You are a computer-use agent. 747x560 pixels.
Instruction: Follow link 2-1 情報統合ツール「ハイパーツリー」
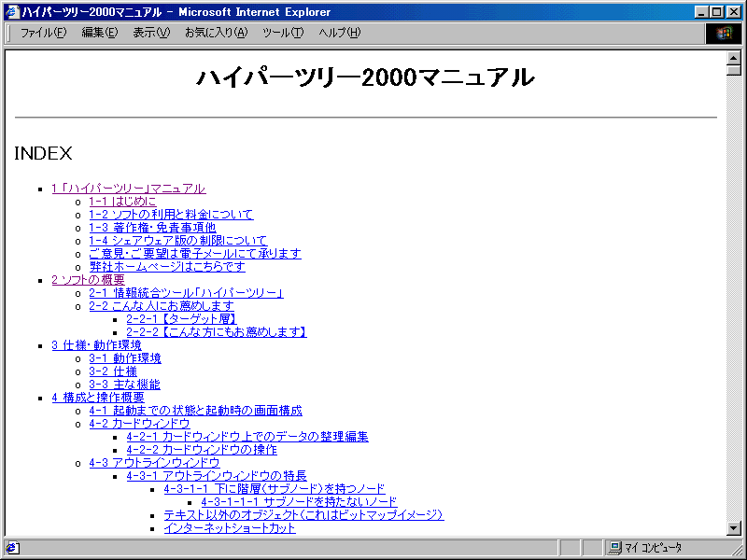pos(186,293)
